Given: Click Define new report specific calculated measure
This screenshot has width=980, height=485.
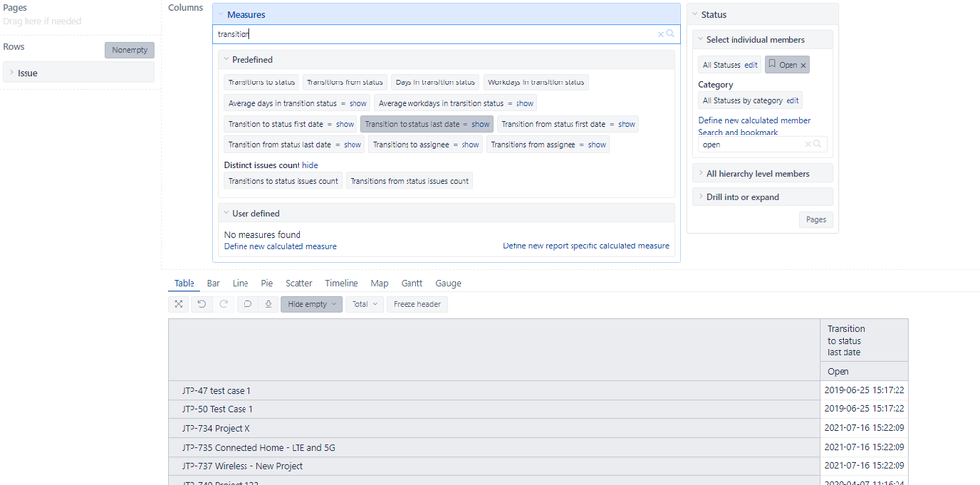Looking at the screenshot, I should (585, 246).
